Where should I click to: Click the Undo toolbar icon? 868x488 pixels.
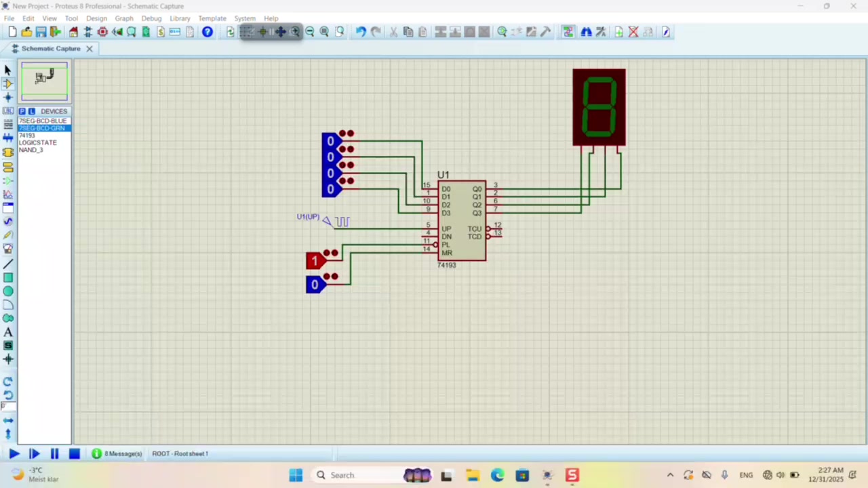[x=361, y=32]
